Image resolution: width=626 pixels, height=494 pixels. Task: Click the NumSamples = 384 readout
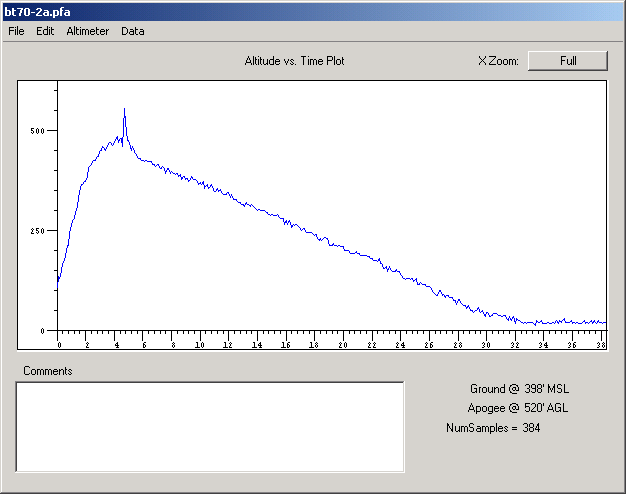pos(493,428)
